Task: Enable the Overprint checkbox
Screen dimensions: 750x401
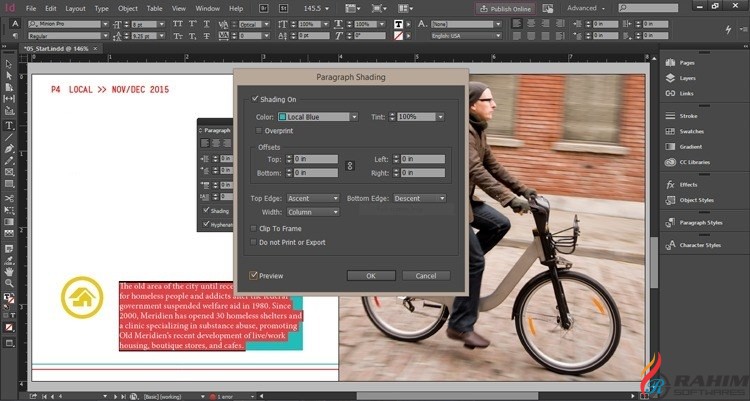Action: tap(257, 130)
